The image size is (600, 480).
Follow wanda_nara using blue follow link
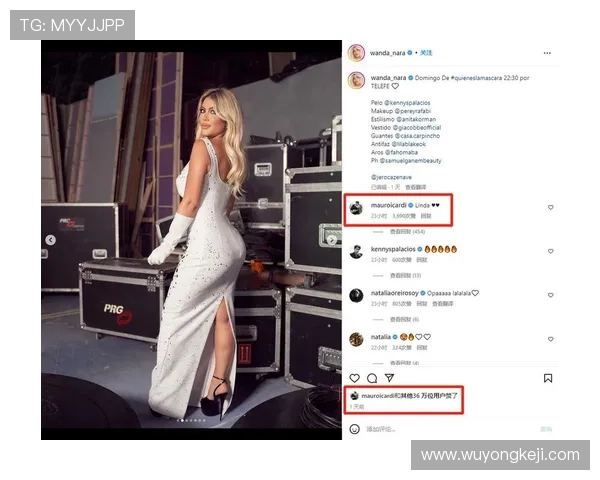tap(426, 53)
